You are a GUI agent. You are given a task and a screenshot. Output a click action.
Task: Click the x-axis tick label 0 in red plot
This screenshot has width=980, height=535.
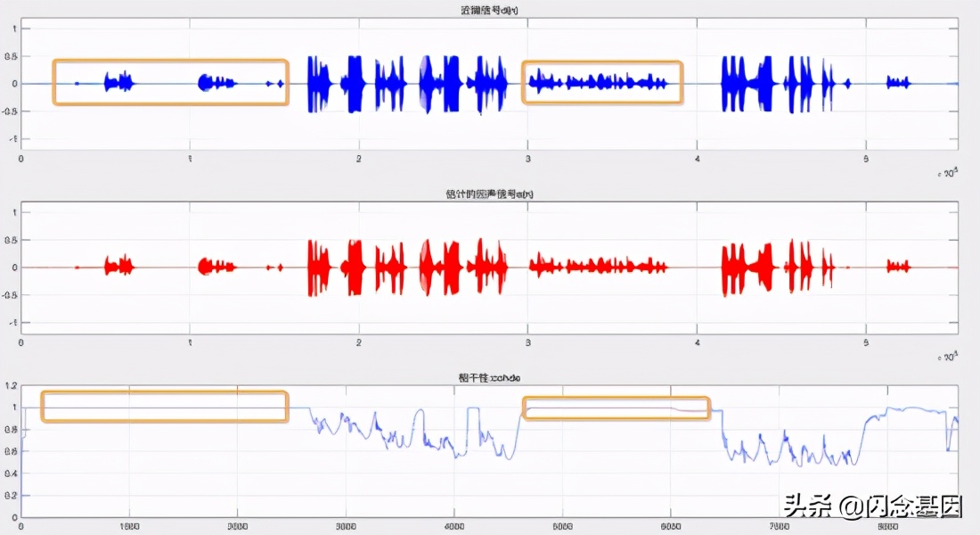tap(21, 343)
